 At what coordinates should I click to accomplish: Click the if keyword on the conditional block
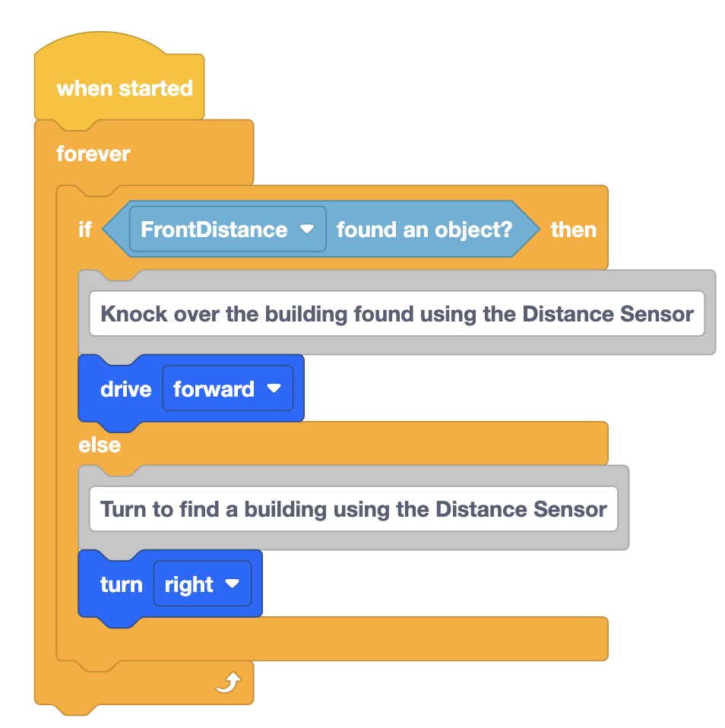click(x=85, y=229)
